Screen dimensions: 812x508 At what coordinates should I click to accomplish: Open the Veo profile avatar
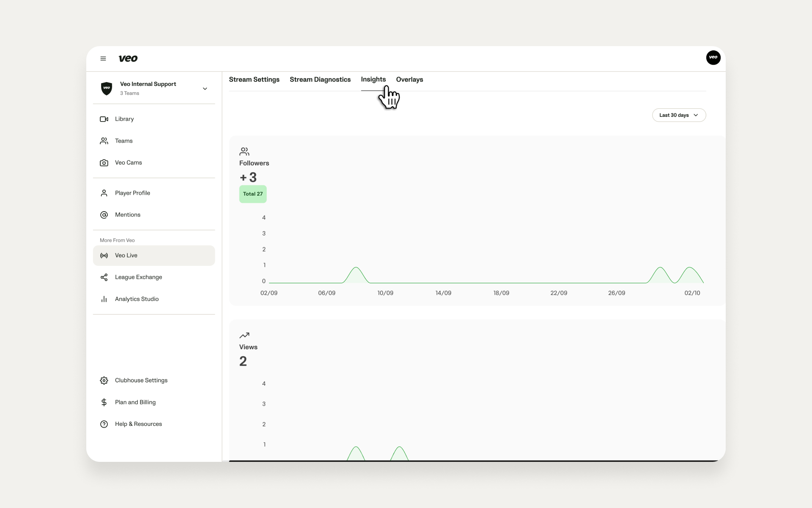[713, 58]
